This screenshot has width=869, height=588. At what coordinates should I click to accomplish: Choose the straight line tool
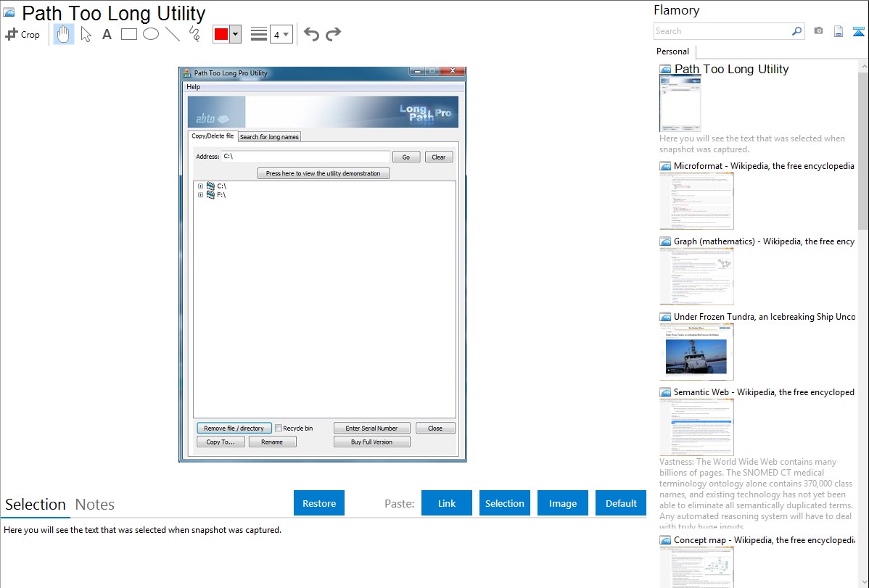point(173,34)
